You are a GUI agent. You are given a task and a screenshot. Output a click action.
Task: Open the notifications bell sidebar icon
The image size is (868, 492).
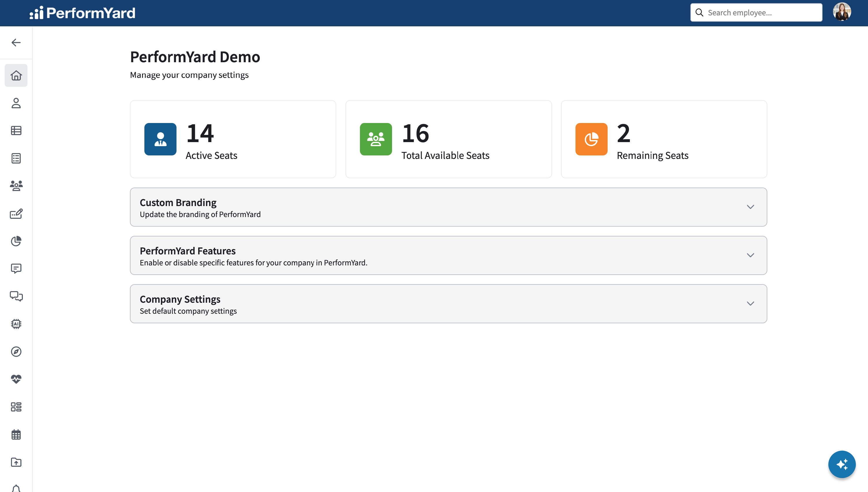coord(16,488)
